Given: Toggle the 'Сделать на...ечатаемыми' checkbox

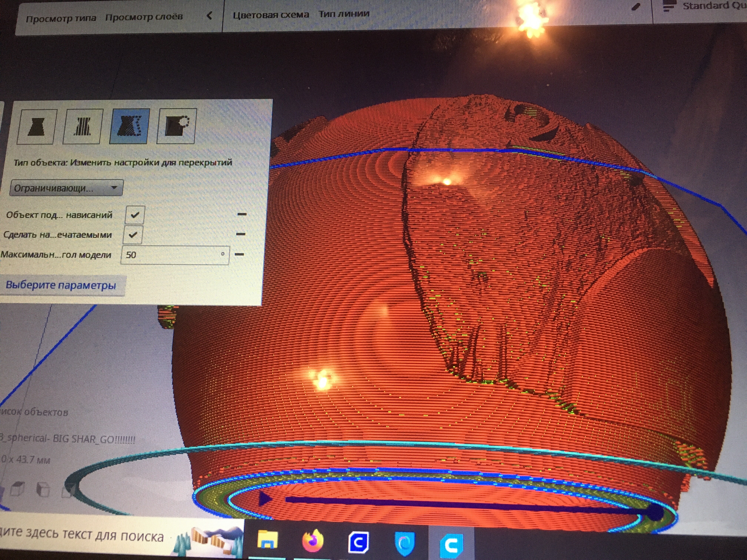Looking at the screenshot, I should (133, 235).
